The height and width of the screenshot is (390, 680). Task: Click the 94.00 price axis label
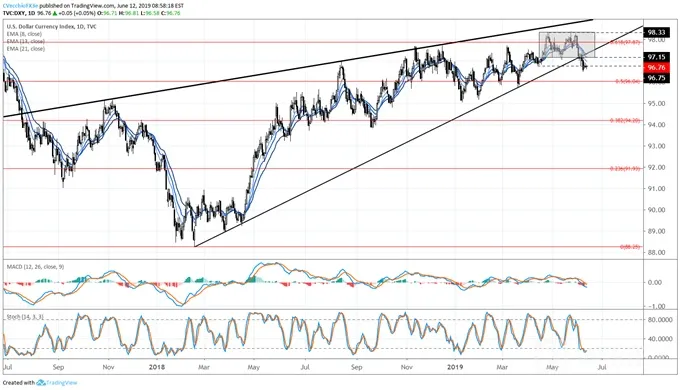point(656,125)
